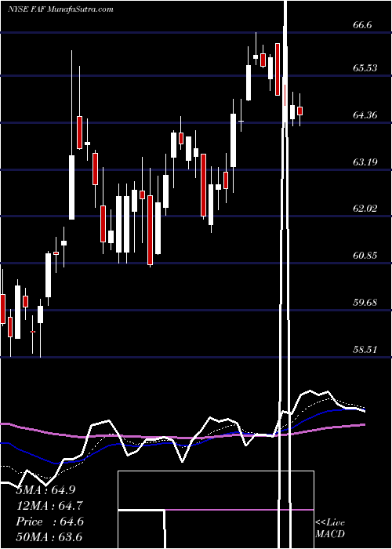Click the 59.68 price axis label

[x=365, y=302]
